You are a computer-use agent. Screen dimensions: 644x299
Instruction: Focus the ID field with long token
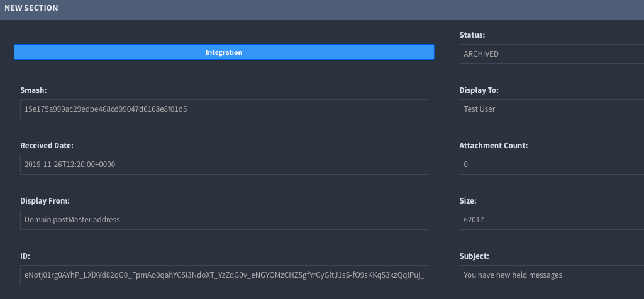click(x=224, y=275)
